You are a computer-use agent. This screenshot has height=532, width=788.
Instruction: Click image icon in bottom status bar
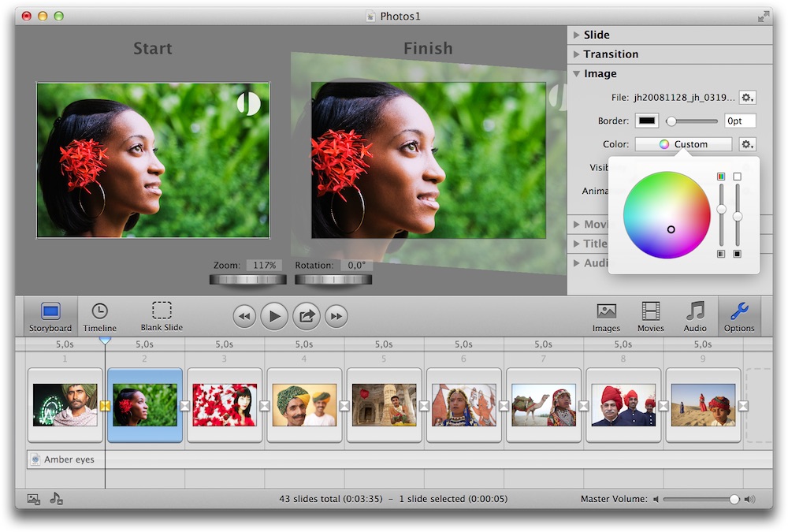pyautogui.click(x=34, y=499)
